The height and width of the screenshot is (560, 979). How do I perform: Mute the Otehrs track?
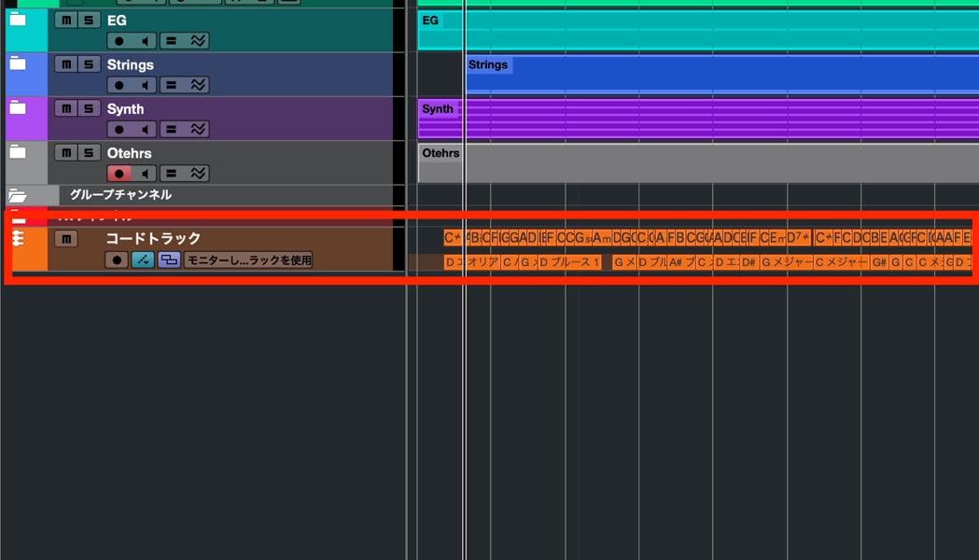pyautogui.click(x=66, y=153)
